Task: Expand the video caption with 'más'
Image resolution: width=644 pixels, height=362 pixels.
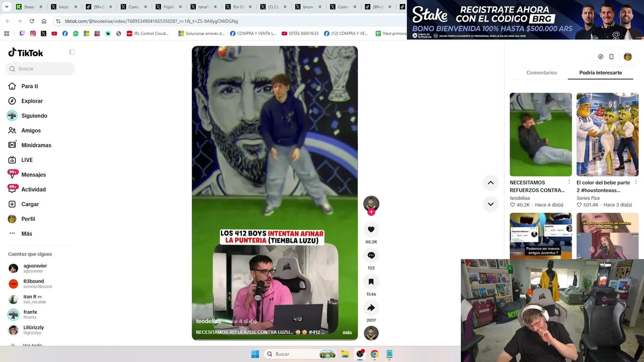Action: coord(347,332)
